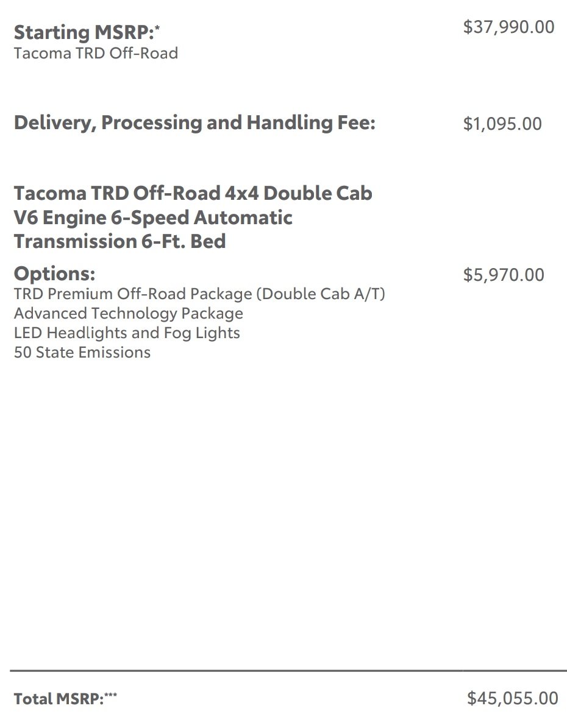Click the divider line above Total MSRP
Image resolution: width=567 pixels, height=728 pixels.
(x=288, y=671)
